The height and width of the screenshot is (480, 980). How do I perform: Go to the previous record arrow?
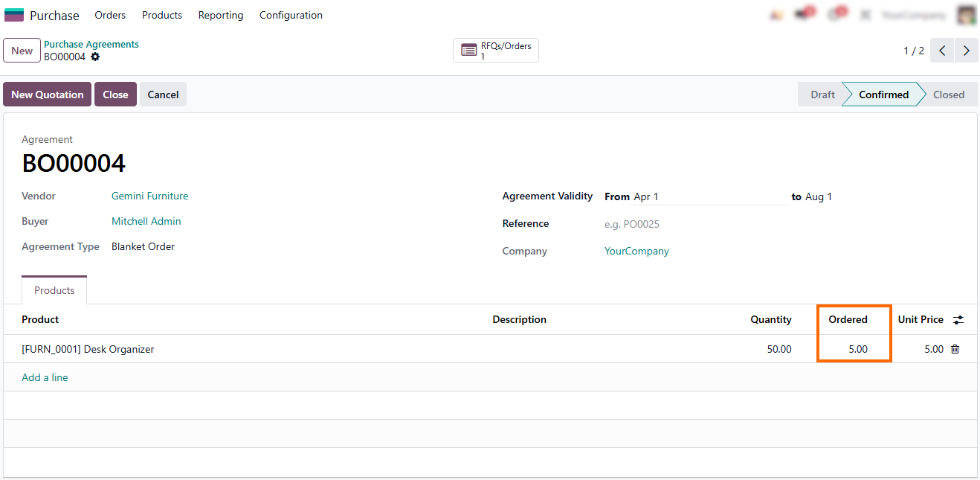tap(942, 51)
